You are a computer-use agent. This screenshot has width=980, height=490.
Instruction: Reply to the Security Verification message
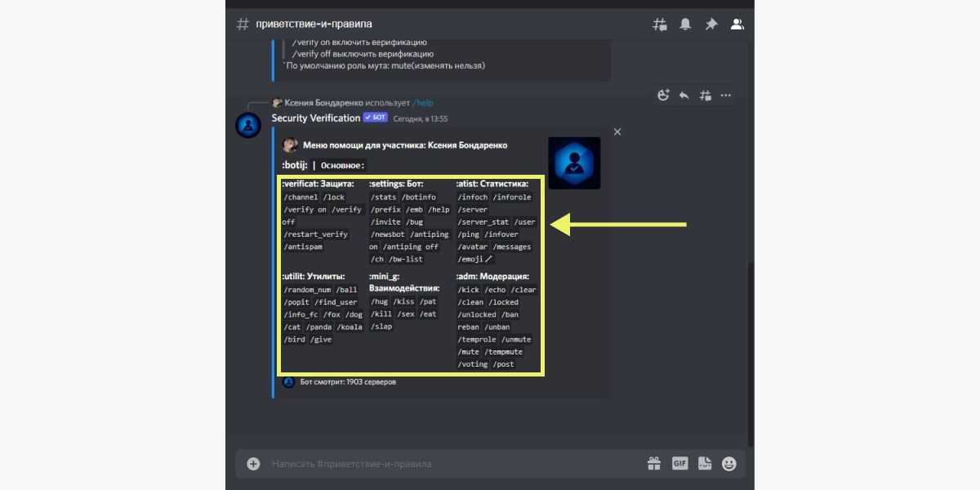(684, 96)
